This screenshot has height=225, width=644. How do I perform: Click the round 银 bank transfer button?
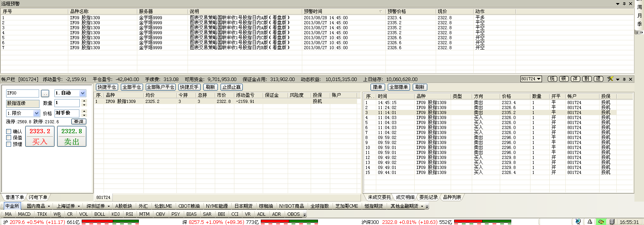[563, 79]
